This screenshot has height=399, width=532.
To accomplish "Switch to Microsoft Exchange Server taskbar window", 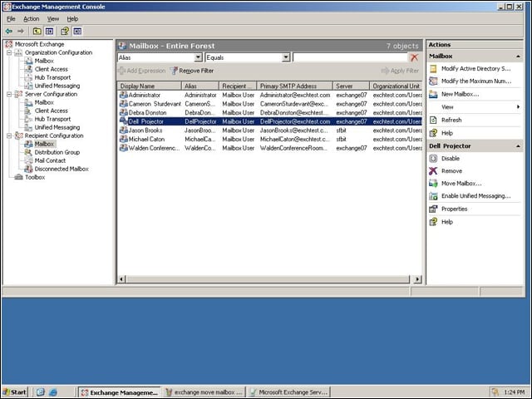I will (288, 392).
